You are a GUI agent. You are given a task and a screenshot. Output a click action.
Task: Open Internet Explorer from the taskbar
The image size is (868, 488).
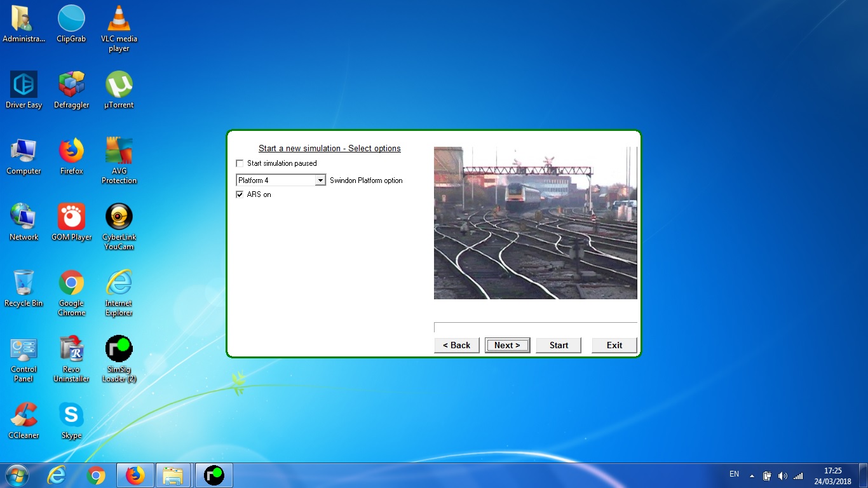57,475
